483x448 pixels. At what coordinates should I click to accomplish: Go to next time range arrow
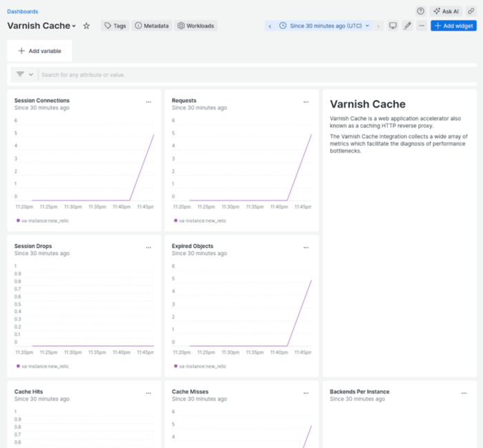coord(378,26)
